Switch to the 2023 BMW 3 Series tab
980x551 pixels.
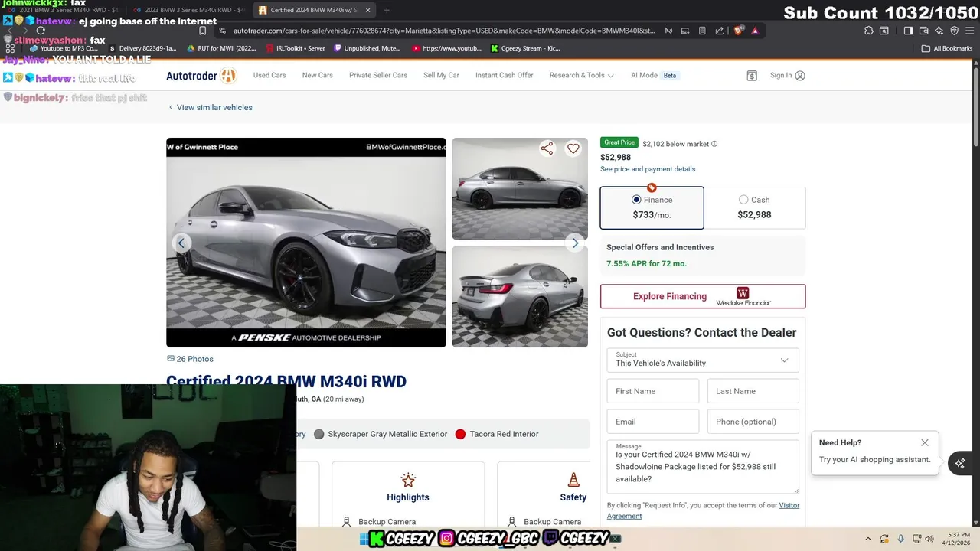point(189,10)
